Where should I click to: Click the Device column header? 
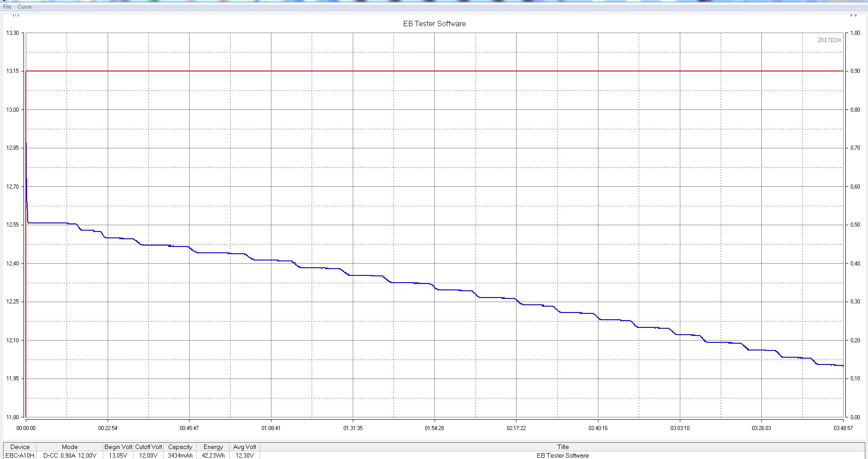point(20,447)
